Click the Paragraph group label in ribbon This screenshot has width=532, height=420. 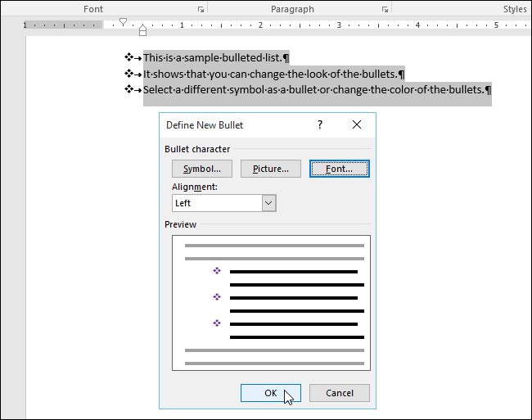coord(292,9)
